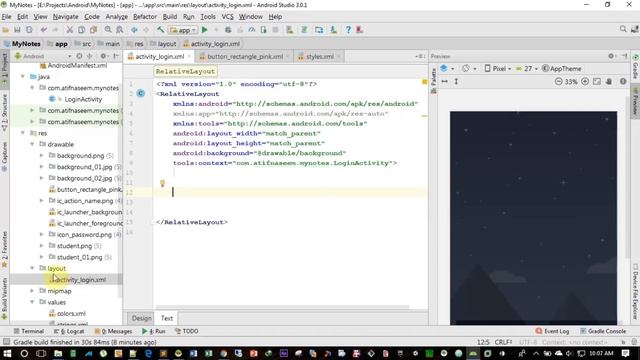Collapse the drawable folder

(32, 144)
